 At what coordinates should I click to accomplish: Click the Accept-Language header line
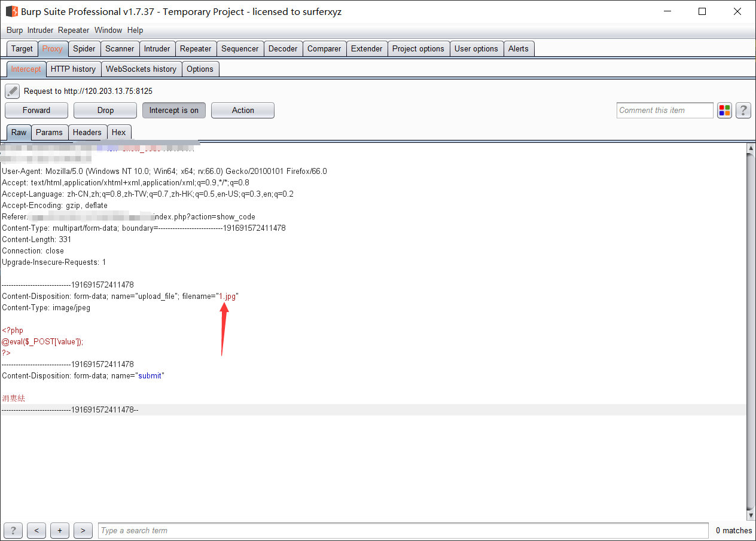[148, 194]
